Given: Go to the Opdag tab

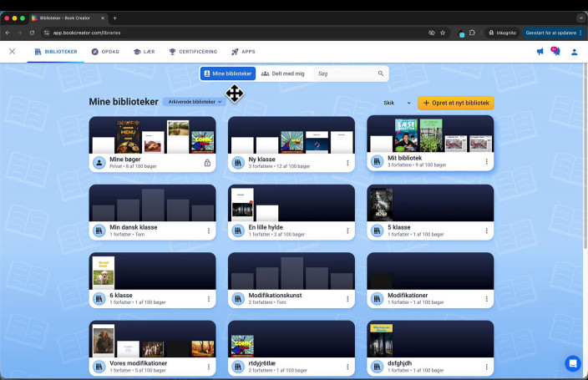Looking at the screenshot, I should [x=105, y=52].
